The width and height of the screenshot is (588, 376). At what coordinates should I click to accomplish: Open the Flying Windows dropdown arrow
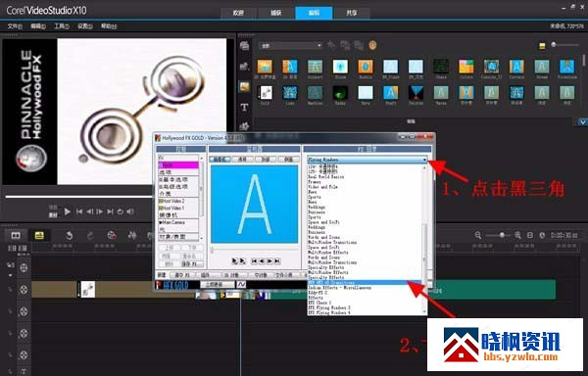tap(424, 160)
